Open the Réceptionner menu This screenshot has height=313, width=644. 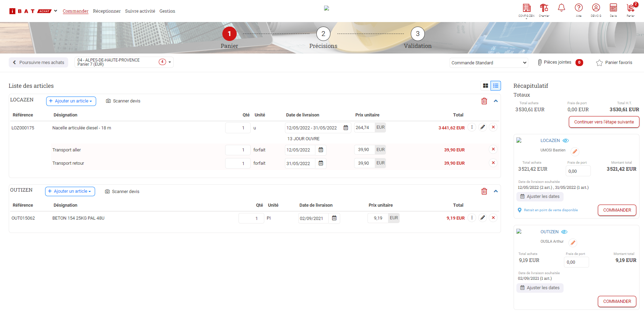click(x=107, y=11)
